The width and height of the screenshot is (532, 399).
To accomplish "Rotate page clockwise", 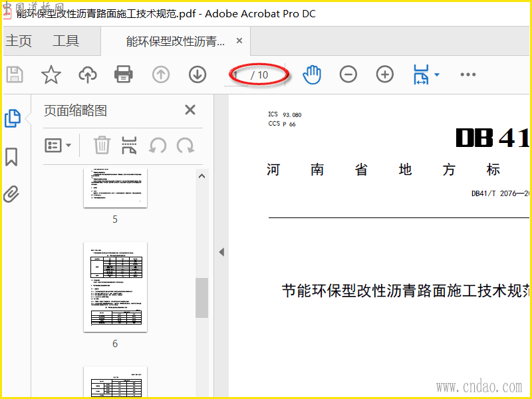I will click(186, 146).
